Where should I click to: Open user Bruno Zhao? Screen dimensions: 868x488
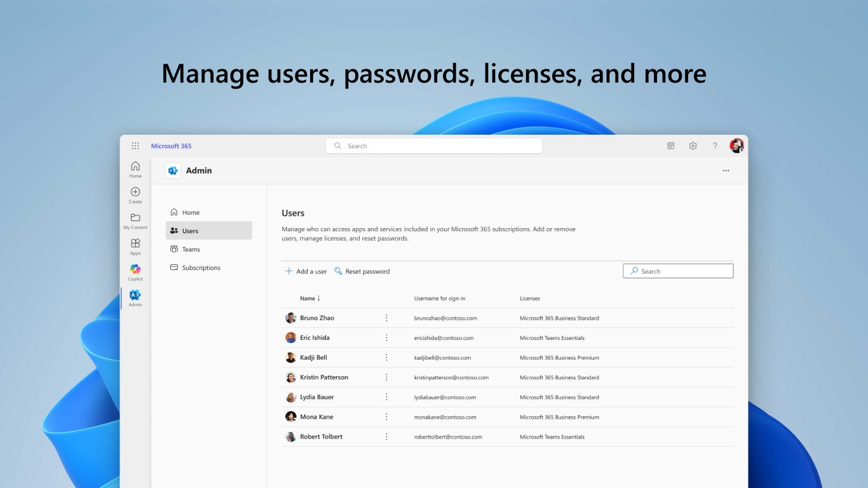pos(317,318)
